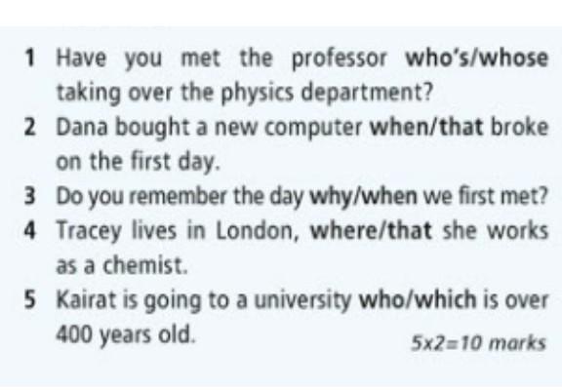Click the word "London," in sentence 4
Image resolution: width=562 pixels, height=392 pixels.
[258, 231]
